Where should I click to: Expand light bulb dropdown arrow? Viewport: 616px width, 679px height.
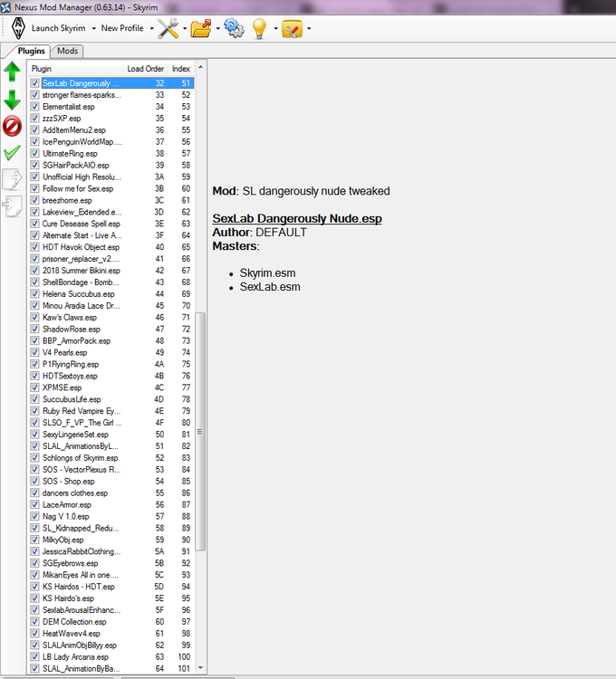275,29
